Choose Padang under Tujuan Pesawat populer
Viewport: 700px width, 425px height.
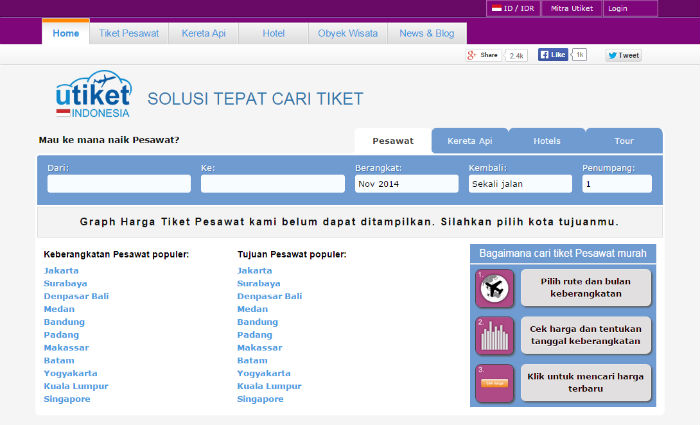tap(254, 335)
